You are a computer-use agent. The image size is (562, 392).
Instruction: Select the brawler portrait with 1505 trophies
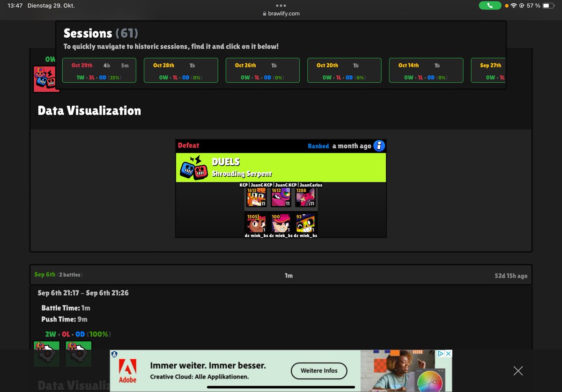[x=257, y=223]
